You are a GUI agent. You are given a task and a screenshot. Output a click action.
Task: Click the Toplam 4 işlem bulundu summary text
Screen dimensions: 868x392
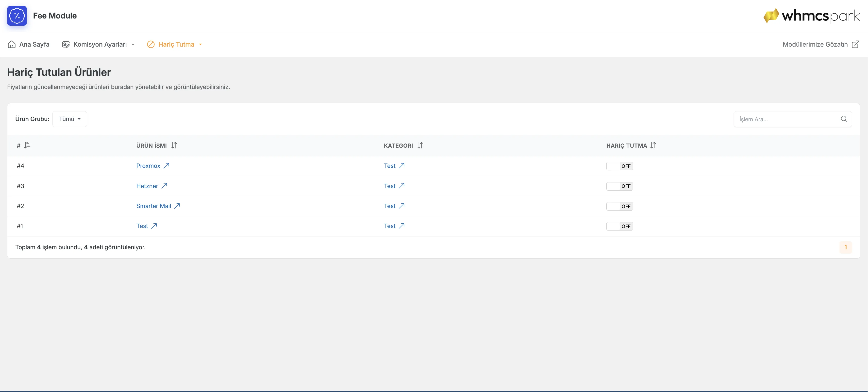tap(80, 247)
